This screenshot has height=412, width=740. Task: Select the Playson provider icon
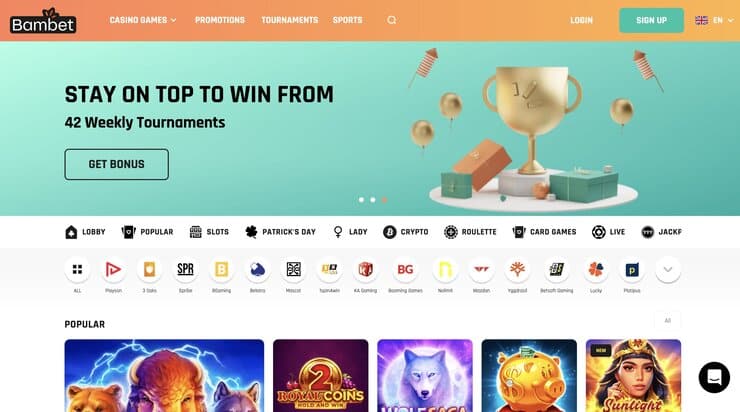click(x=113, y=269)
